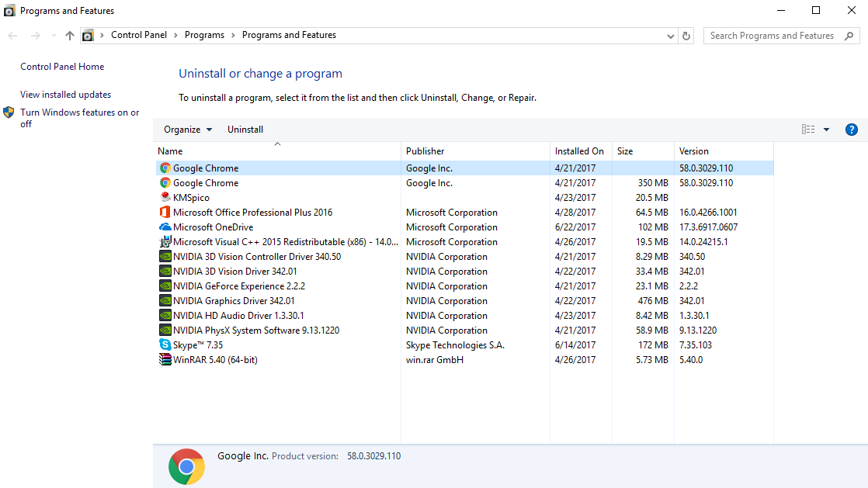Screen dimensions: 868x488
Task: Click the NVIDIA 3D Vision Controller Driver icon
Action: (x=165, y=256)
